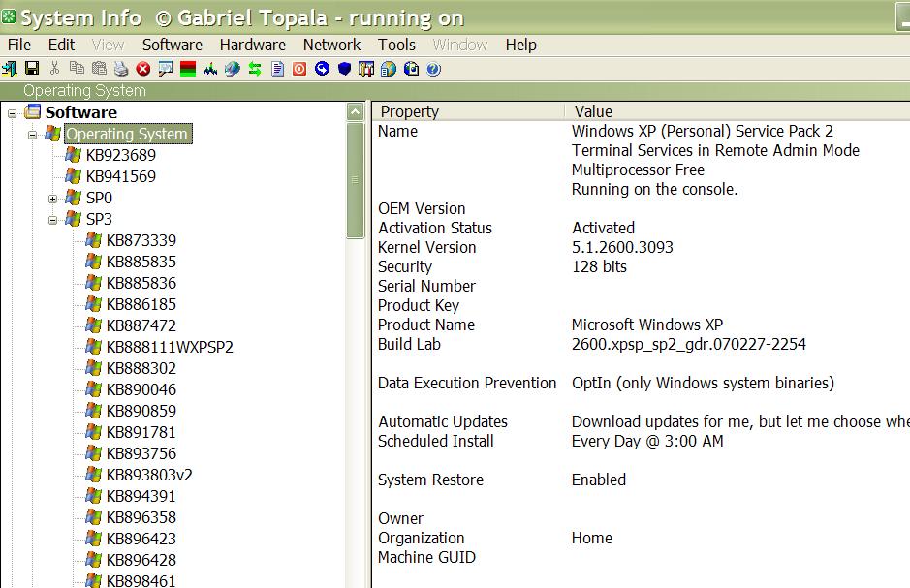Select hotfix KB896428 in the tree

141,560
